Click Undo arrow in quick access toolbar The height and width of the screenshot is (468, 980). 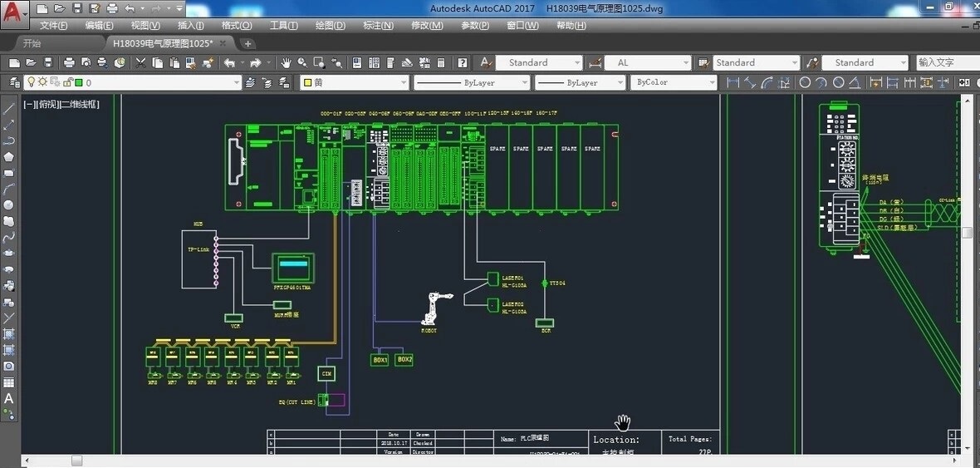point(130,9)
